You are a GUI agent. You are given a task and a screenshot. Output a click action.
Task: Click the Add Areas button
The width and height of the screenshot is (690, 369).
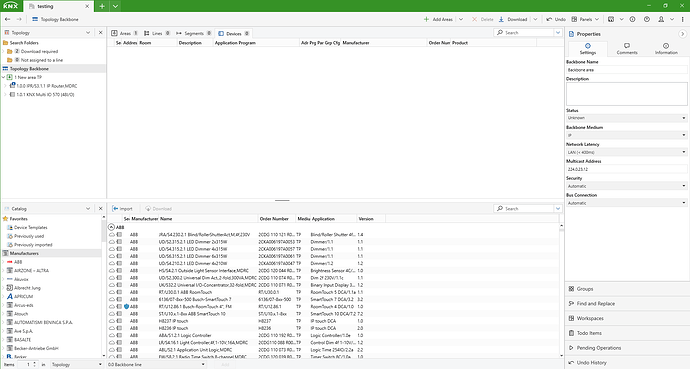(x=438, y=19)
